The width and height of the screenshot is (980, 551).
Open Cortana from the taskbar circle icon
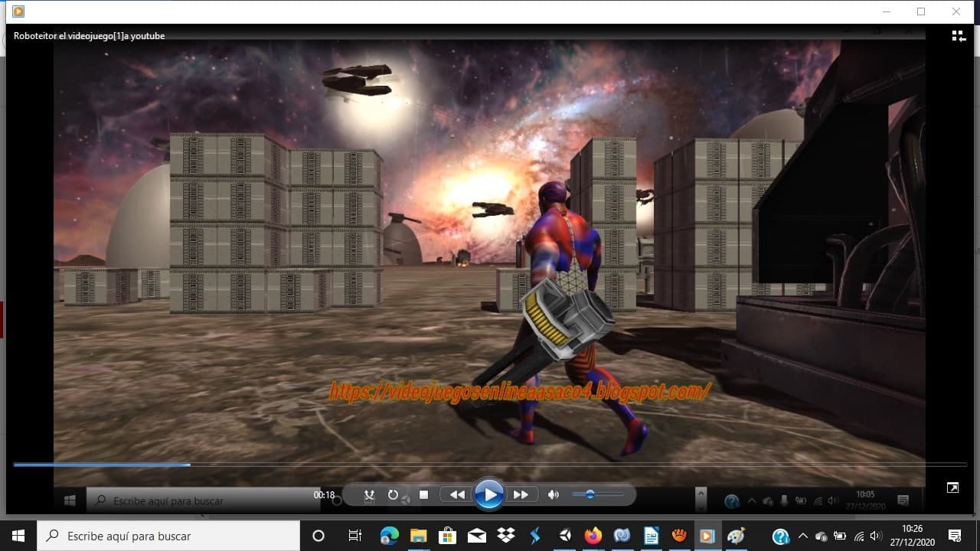(319, 536)
